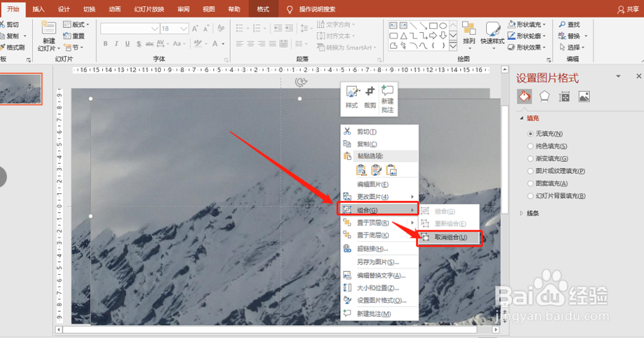Click the horizontal scrollbar left arrow
Screen dimensions: 644x338
[59, 330]
